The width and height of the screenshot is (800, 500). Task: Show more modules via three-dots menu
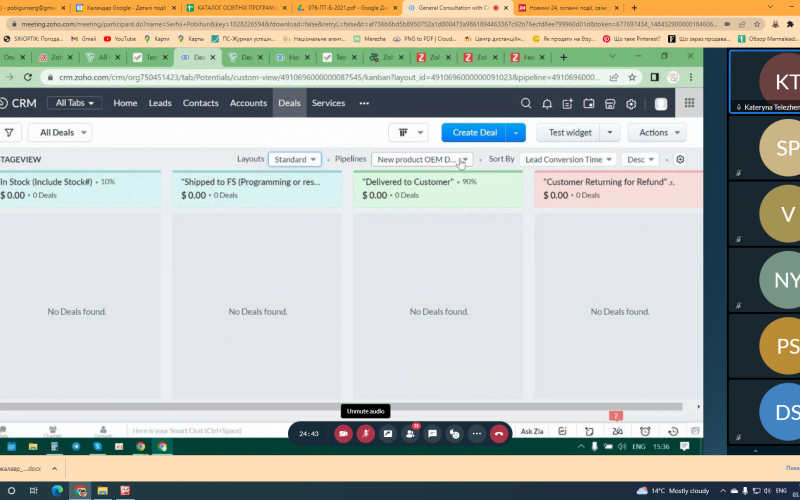coord(364,103)
